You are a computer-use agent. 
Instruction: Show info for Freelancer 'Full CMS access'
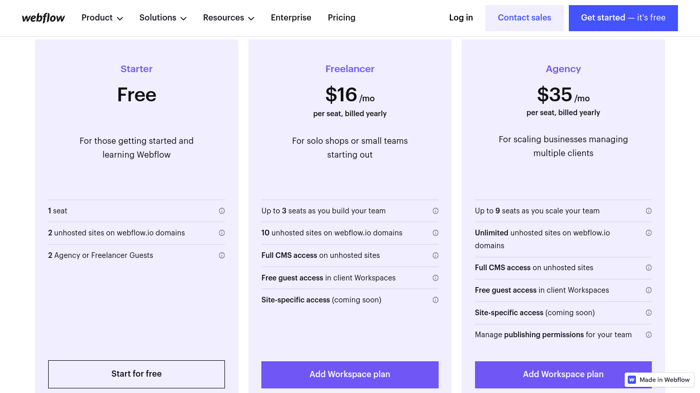pos(435,255)
